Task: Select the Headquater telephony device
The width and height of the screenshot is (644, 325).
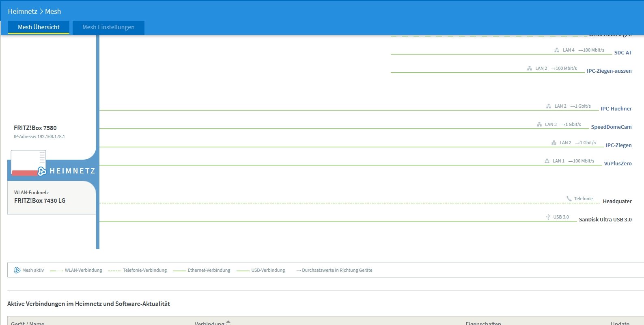Action: (617, 201)
